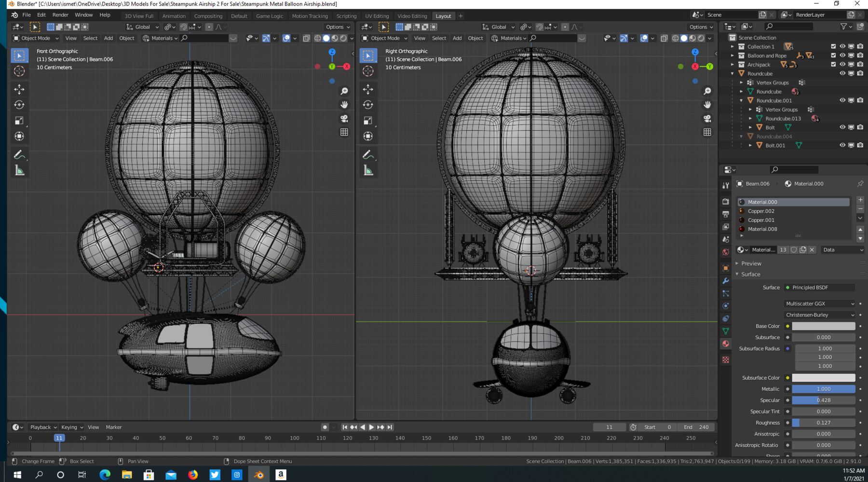The image size is (868, 482).
Task: Switch to the UV Editing workspace tab
Action: pyautogui.click(x=377, y=16)
